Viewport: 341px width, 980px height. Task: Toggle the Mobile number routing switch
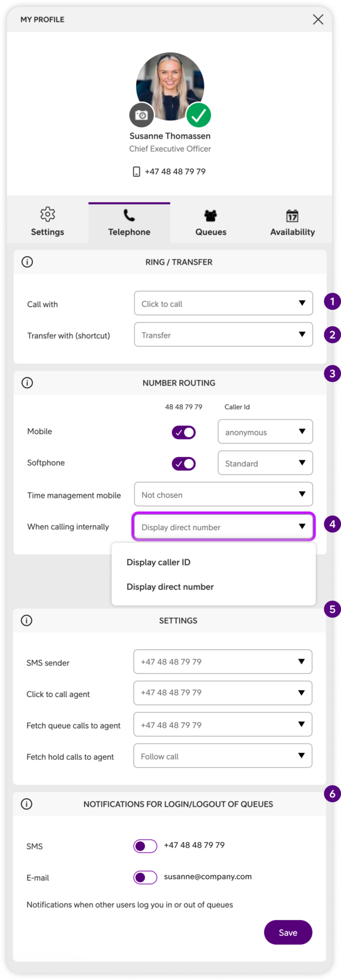point(184,432)
